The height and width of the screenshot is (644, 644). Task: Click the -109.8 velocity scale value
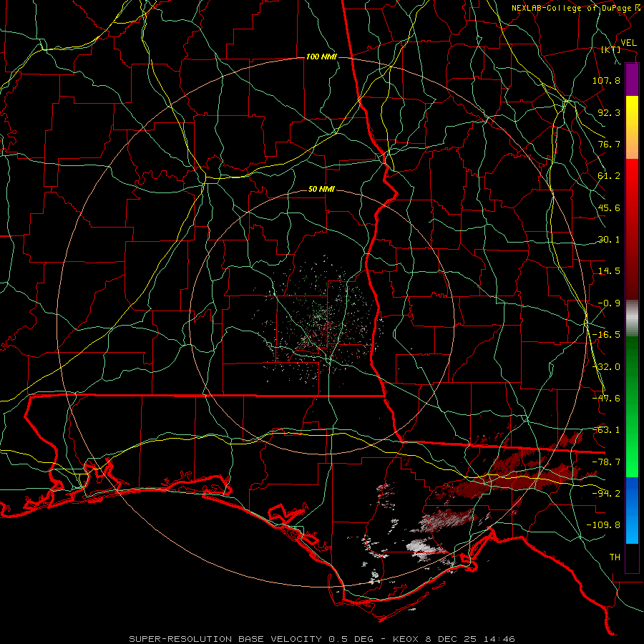pos(603,525)
